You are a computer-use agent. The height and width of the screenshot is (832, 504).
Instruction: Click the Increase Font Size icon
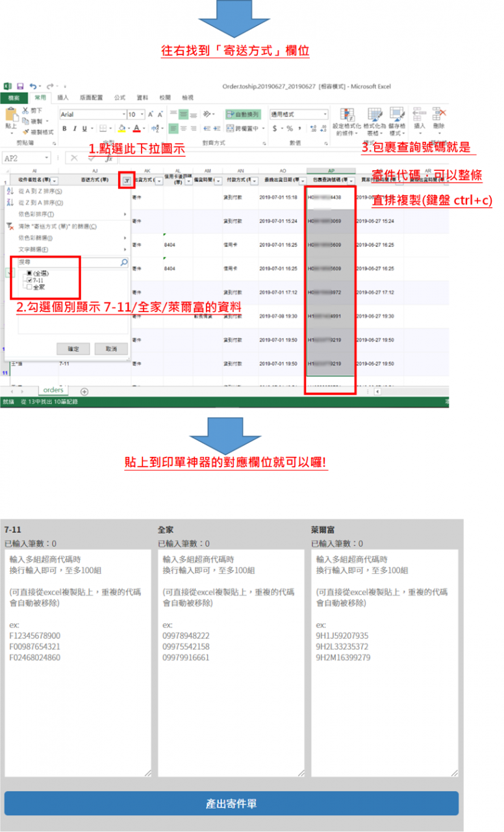tap(150, 114)
